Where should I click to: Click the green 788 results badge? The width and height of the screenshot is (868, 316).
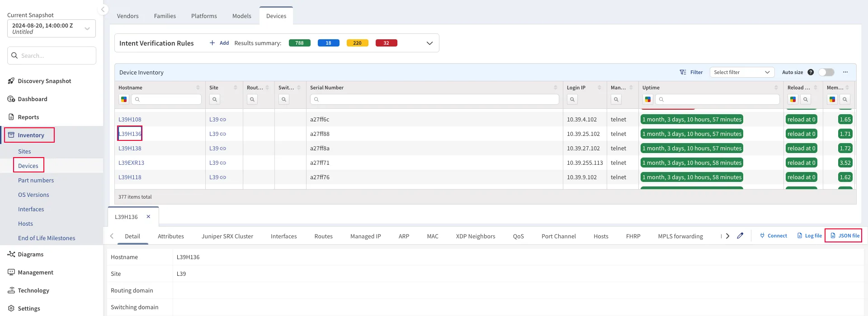[x=299, y=43]
